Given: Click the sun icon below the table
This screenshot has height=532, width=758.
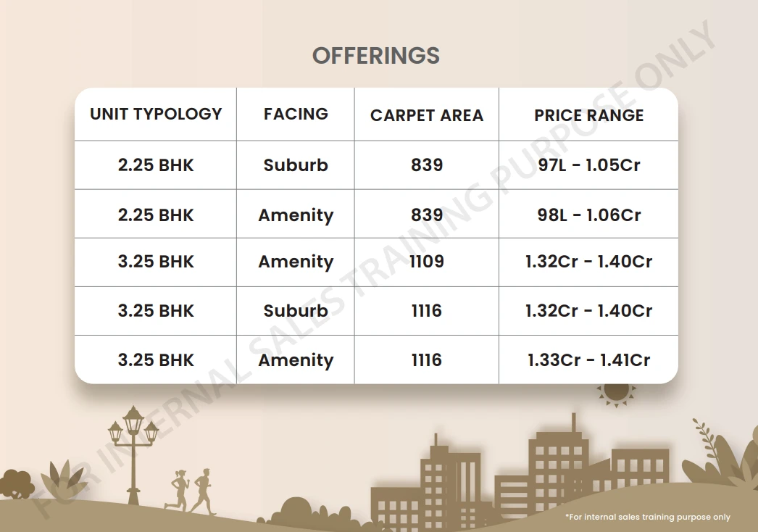Looking at the screenshot, I should [x=616, y=394].
